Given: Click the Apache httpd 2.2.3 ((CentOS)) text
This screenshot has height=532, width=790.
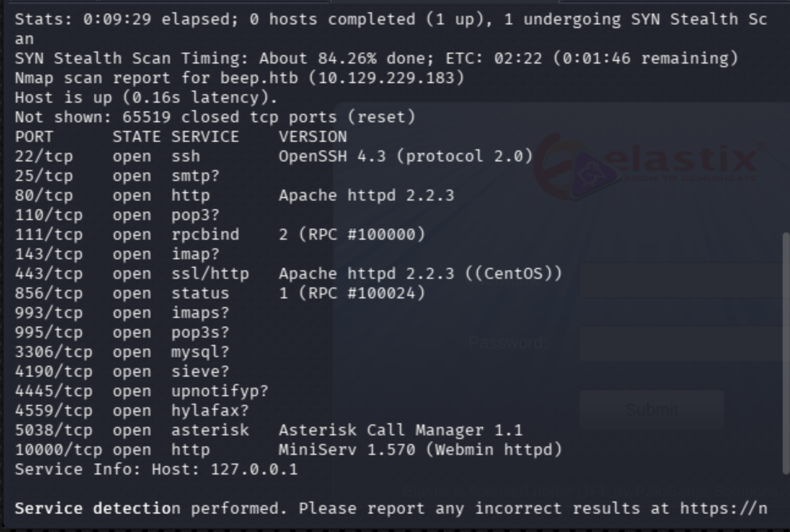Looking at the screenshot, I should pos(420,273).
